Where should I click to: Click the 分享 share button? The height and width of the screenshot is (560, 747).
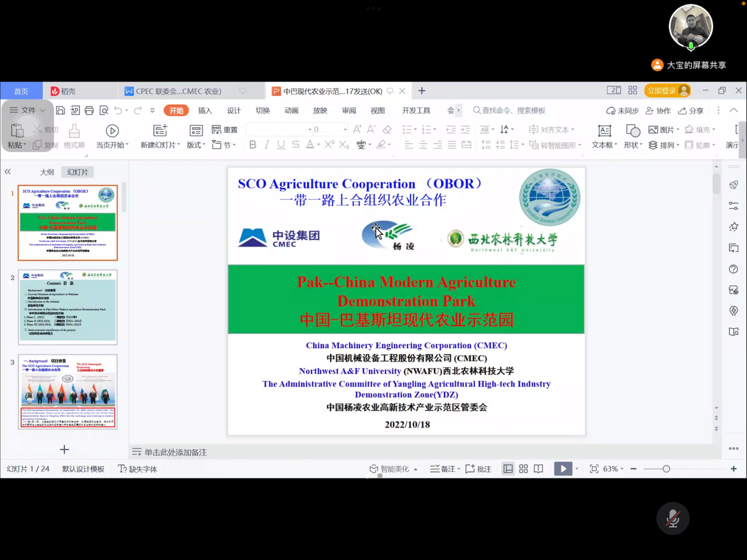pyautogui.click(x=691, y=111)
